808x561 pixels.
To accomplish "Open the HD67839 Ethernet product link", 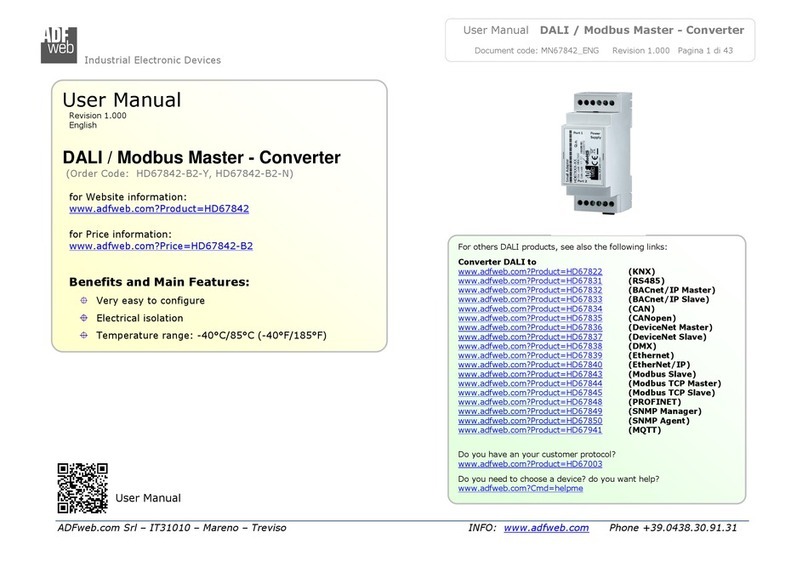I will (x=530, y=355).
